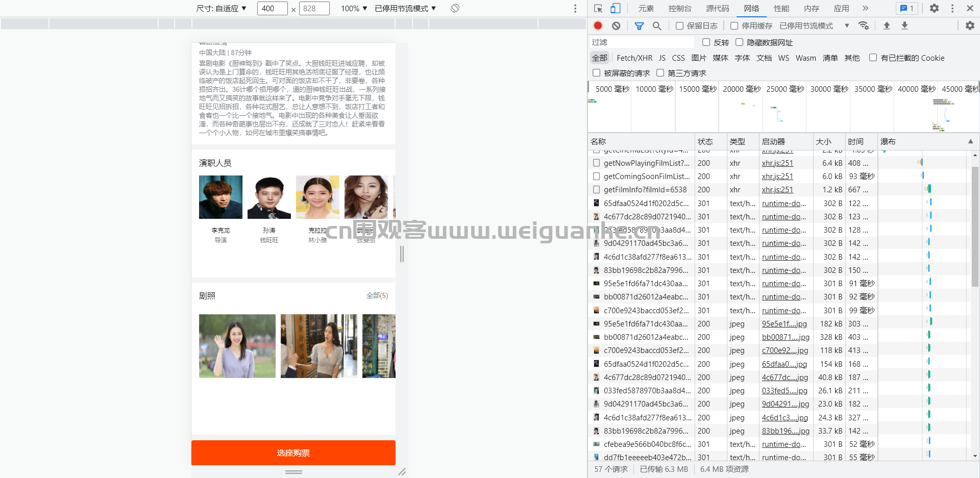Click the first movie still thumbnail

click(237, 346)
